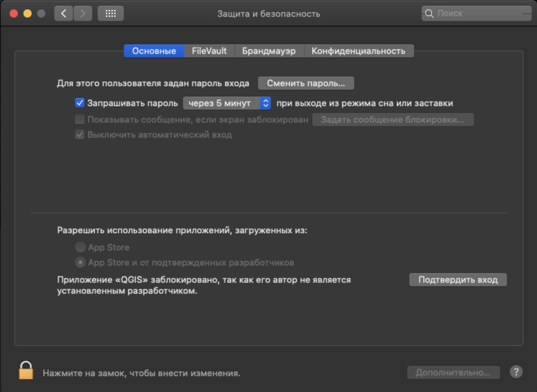The width and height of the screenshot is (537, 392).
Task: Open Дополнительно advanced settings
Action: (453, 372)
